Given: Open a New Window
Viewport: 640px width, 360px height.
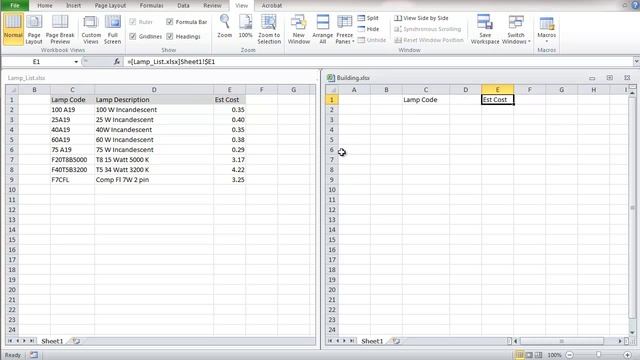Looking at the screenshot, I should pos(299,28).
